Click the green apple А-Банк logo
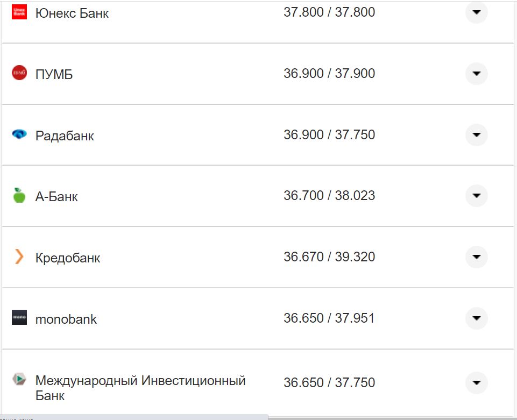Screen dimensions: 517x420 tap(19, 196)
